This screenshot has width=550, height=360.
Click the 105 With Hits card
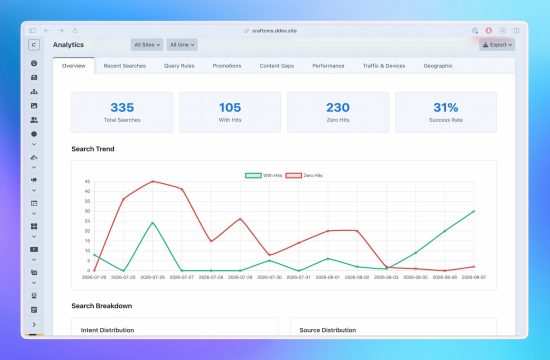[230, 112]
